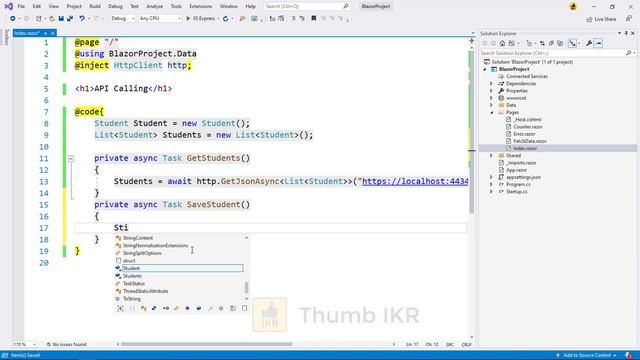Follow the https://localhost URL link in code
Viewport: 640px width, 360px height.
click(x=415, y=181)
